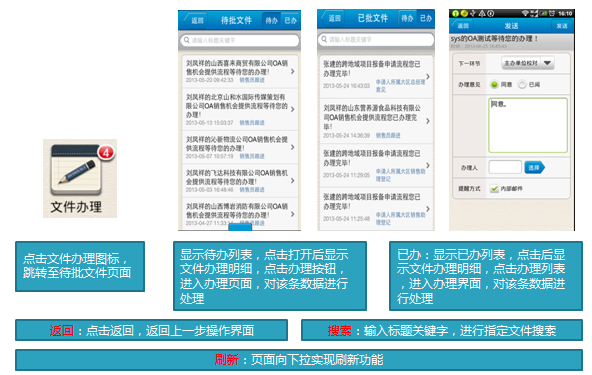The image size is (592, 375).
Task: Click the 办理意见 label
Action: coord(469,85)
